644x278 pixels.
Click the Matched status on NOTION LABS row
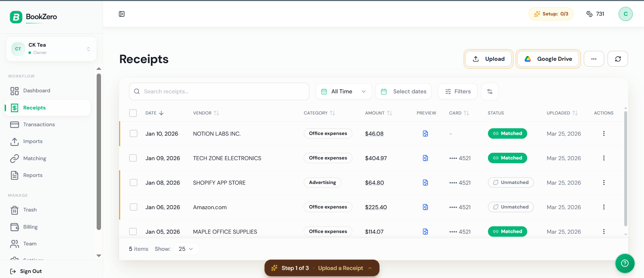(x=507, y=134)
